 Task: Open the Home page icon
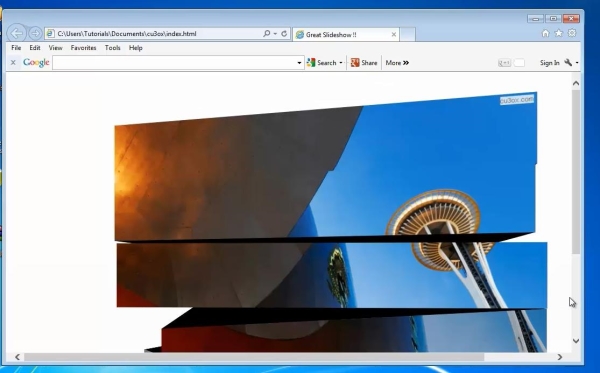click(x=545, y=33)
